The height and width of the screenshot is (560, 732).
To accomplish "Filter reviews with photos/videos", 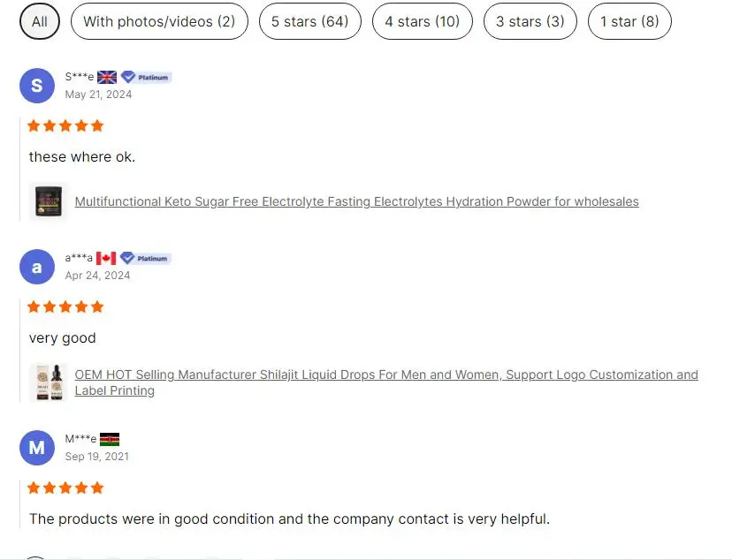I will pos(159,21).
